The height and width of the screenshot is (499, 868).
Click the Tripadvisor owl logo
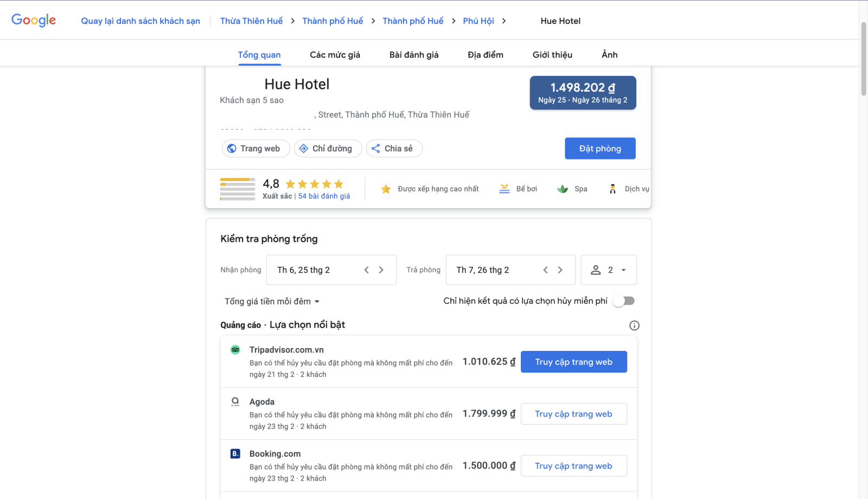coord(235,350)
